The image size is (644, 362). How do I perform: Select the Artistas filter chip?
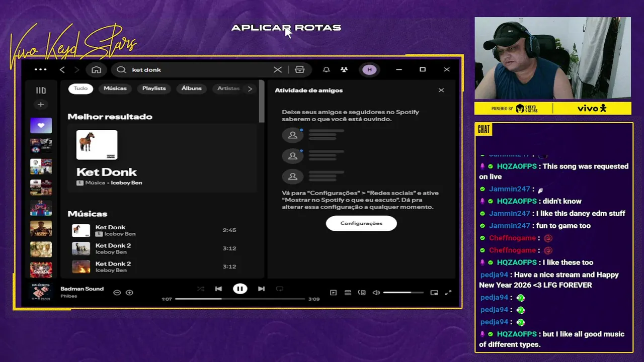[x=228, y=88]
